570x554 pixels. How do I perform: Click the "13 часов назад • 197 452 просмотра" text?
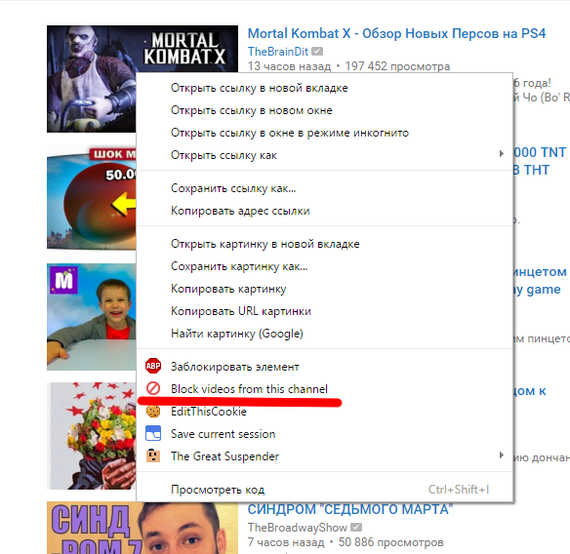click(349, 66)
